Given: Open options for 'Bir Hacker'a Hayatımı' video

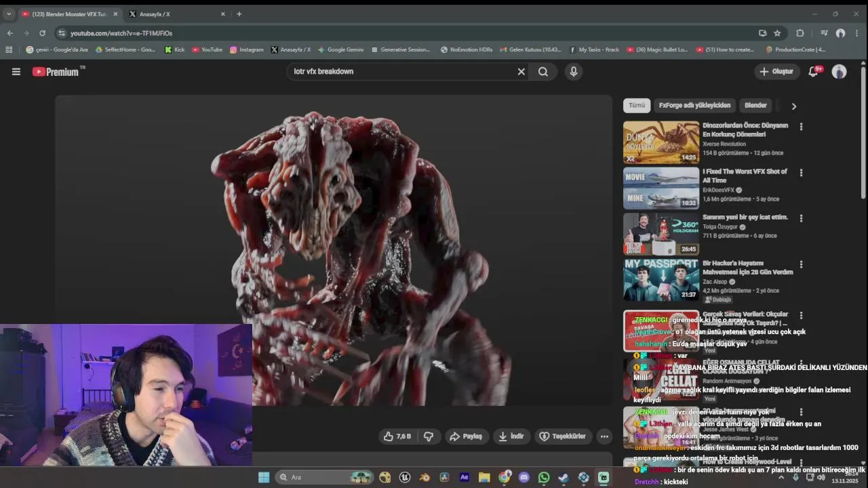Looking at the screenshot, I should 801,264.
